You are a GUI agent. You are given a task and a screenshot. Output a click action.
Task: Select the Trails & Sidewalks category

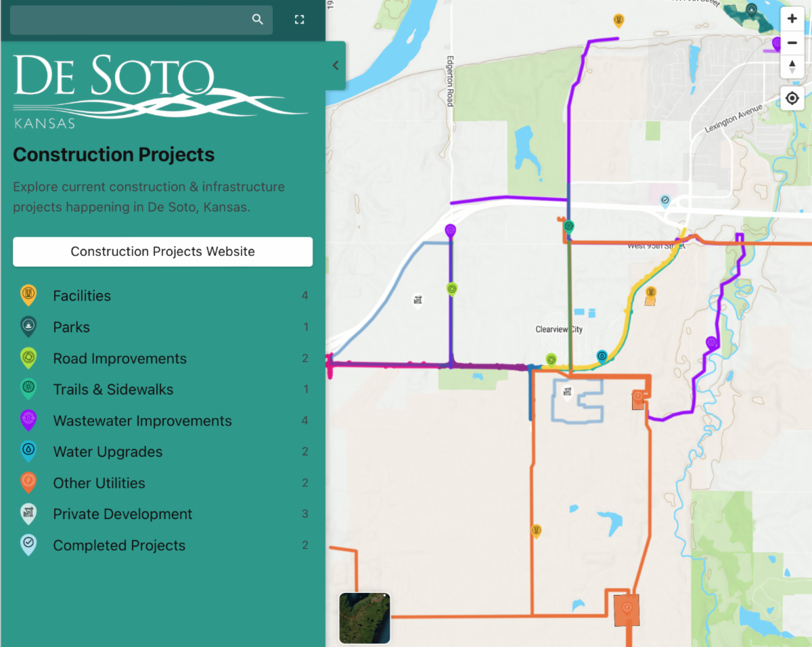[x=113, y=390]
